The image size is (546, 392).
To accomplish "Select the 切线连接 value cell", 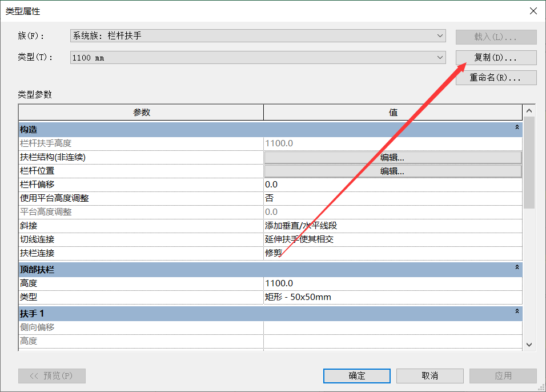I will coord(392,239).
